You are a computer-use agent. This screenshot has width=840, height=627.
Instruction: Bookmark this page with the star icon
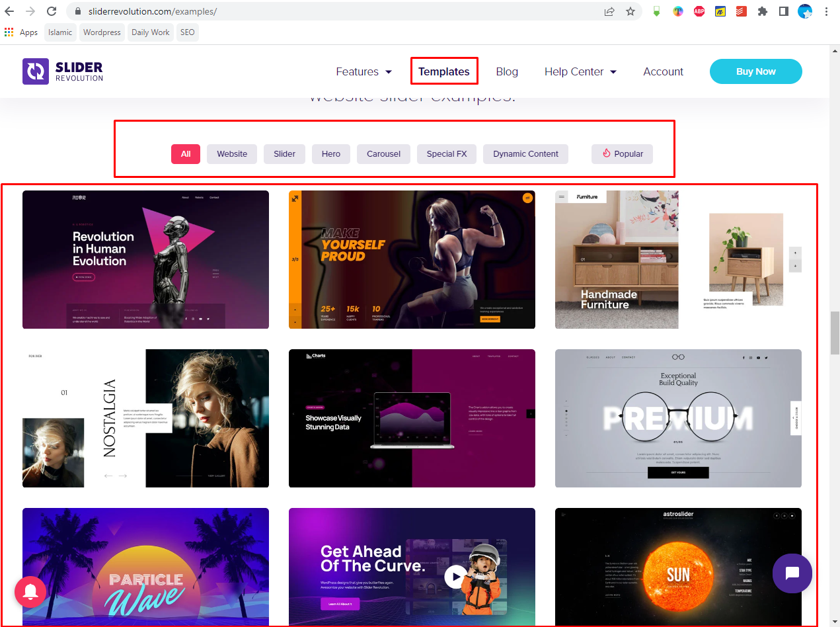click(x=630, y=11)
